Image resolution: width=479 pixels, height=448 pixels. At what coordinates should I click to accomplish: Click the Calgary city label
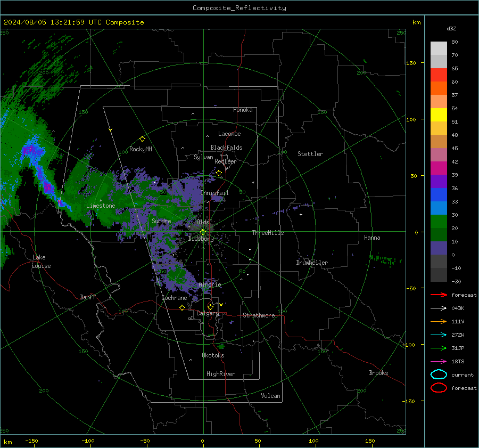[x=208, y=313]
